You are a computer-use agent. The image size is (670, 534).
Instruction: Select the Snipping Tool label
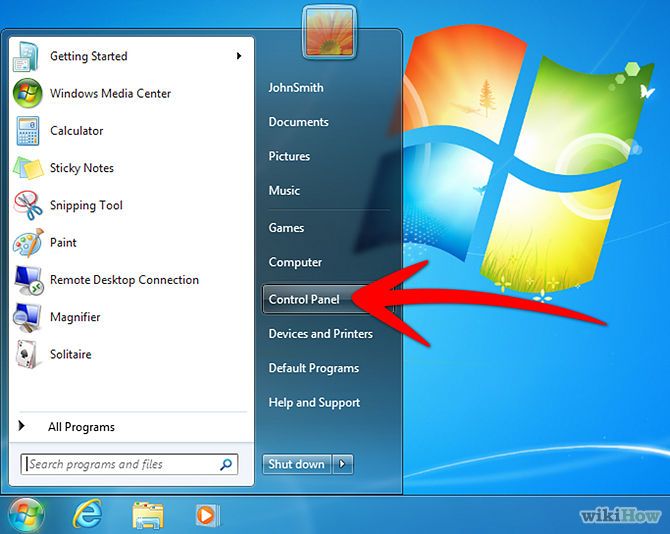pyautogui.click(x=86, y=205)
